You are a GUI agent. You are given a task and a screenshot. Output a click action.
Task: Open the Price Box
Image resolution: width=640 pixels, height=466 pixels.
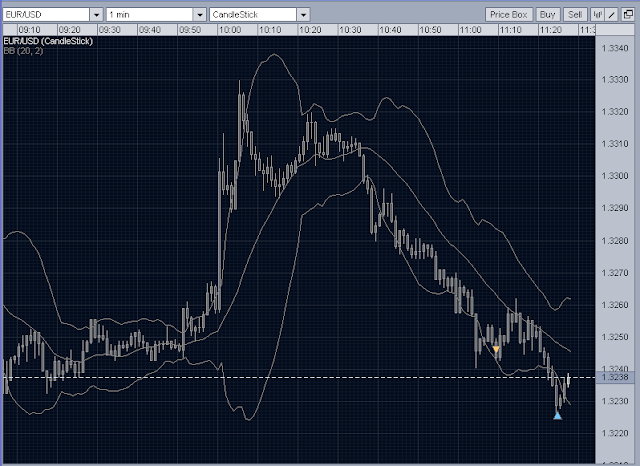coord(509,15)
